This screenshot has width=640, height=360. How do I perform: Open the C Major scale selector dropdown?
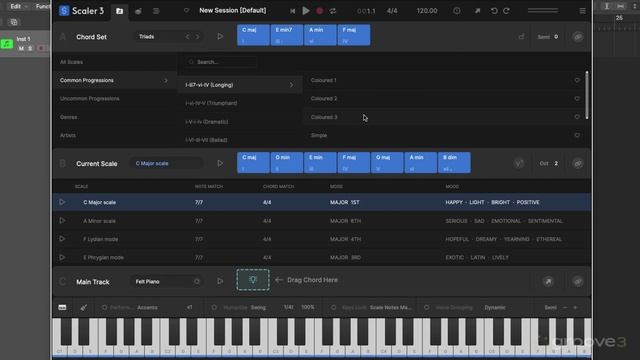[167, 163]
